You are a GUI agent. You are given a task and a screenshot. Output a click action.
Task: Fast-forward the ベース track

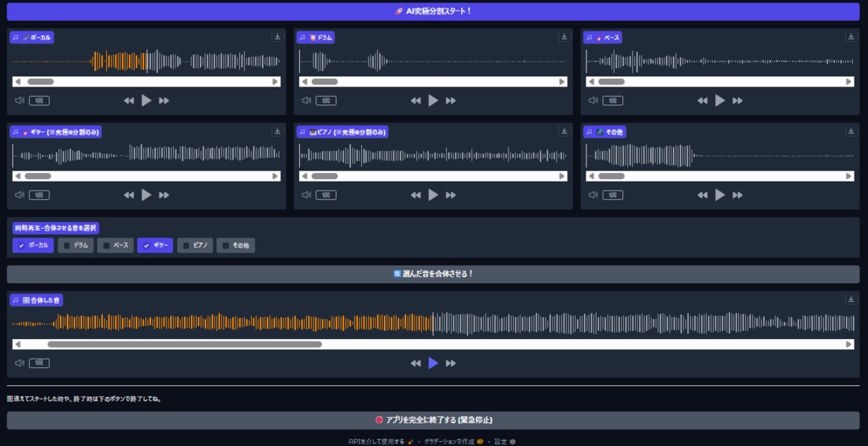[x=737, y=101]
